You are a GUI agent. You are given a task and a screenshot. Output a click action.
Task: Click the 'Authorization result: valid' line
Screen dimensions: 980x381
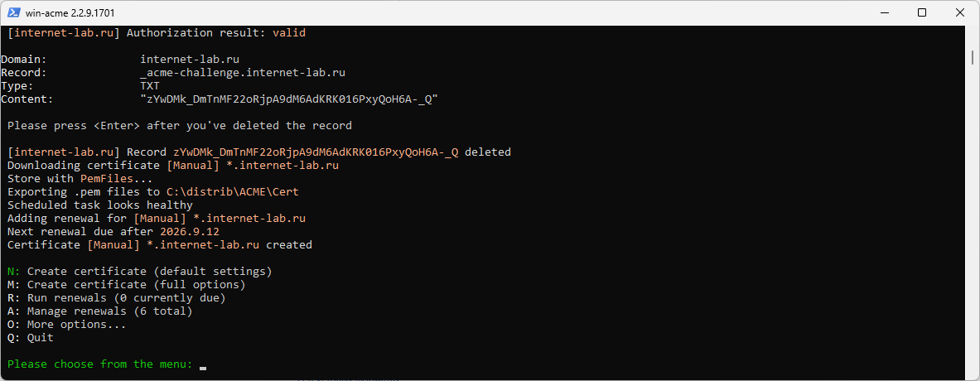click(157, 33)
